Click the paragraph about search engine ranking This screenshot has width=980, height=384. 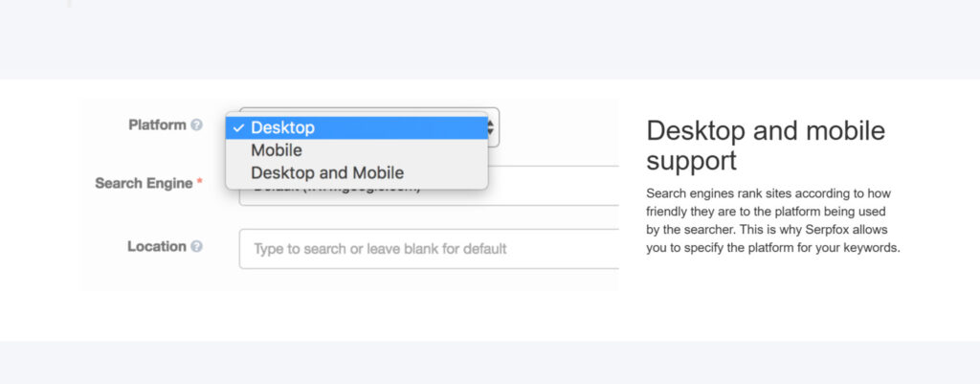pos(773,220)
